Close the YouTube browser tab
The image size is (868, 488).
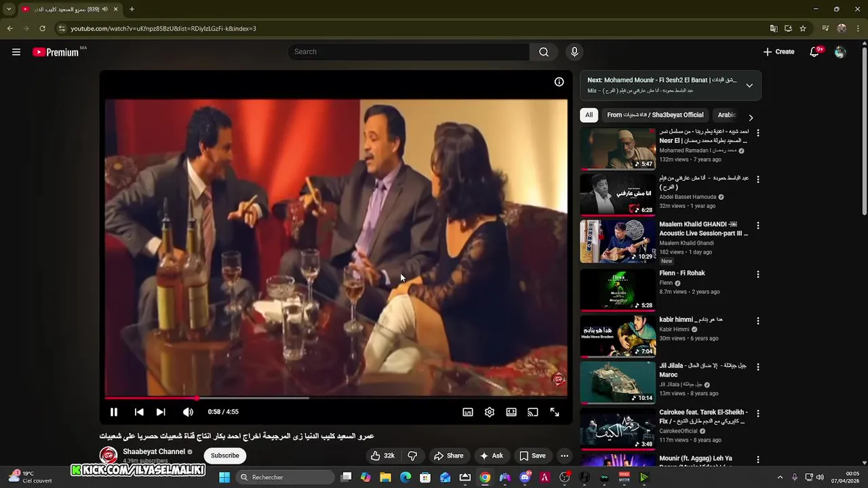pos(115,9)
